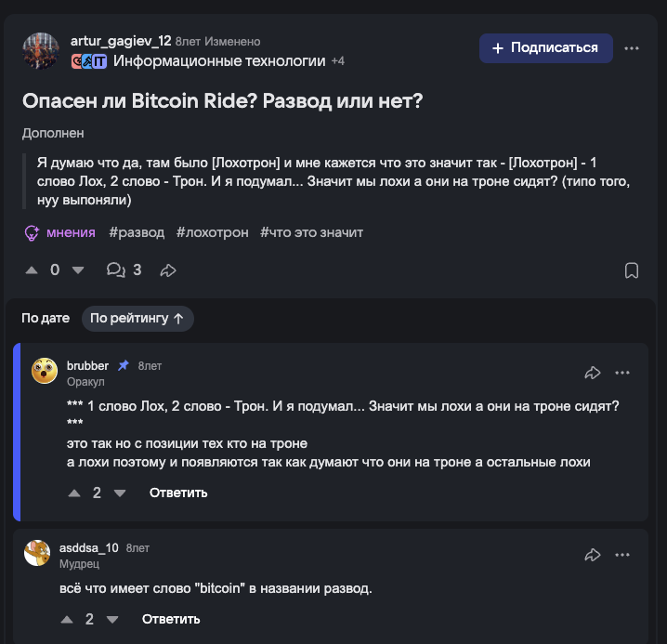Image resolution: width=667 pixels, height=644 pixels.
Task: Expand the +4 categories list
Action: pos(337,61)
